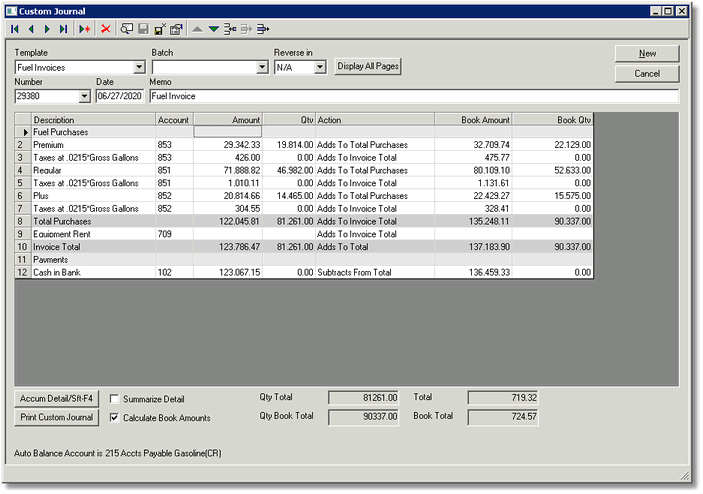Select the Invoice Total row description
The height and width of the screenshot is (494, 703).
pos(93,247)
